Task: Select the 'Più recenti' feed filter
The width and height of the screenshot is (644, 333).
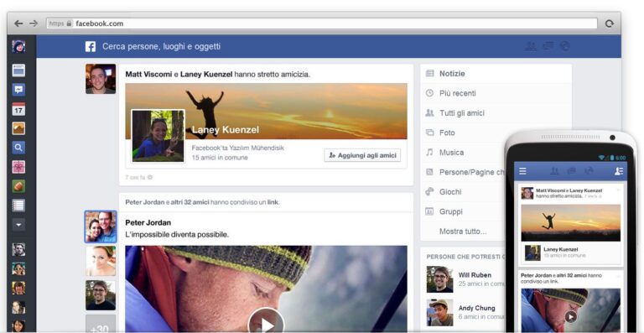Action: (496, 93)
